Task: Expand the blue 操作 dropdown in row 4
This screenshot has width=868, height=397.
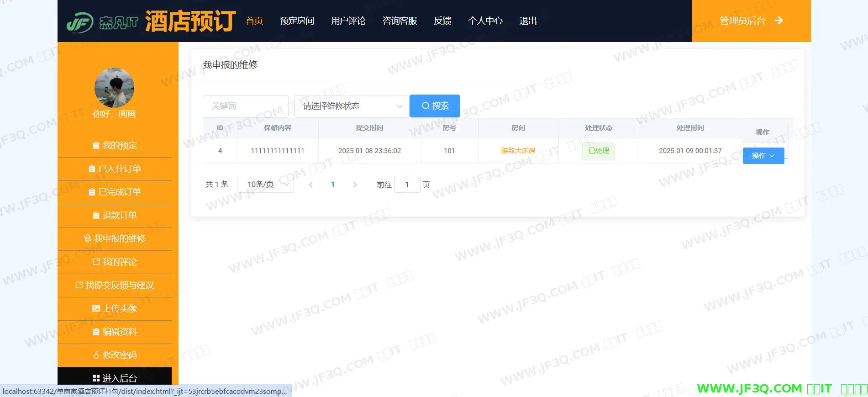Action: click(x=763, y=156)
